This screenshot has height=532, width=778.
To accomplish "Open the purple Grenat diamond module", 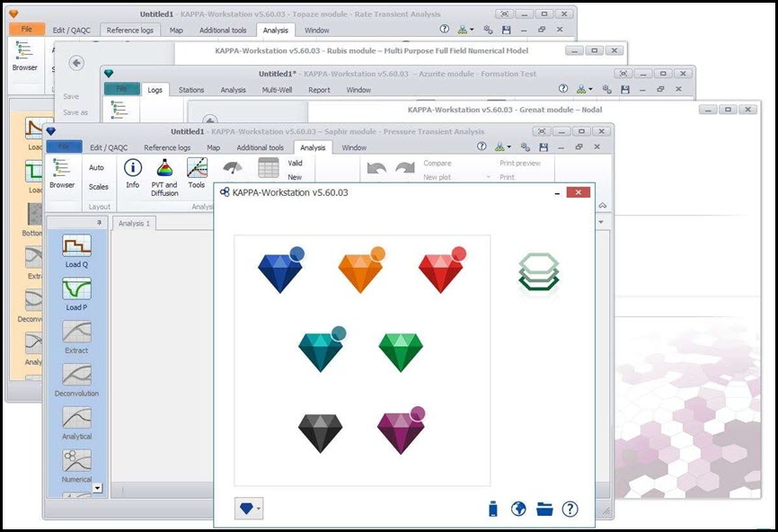I will point(401,430).
